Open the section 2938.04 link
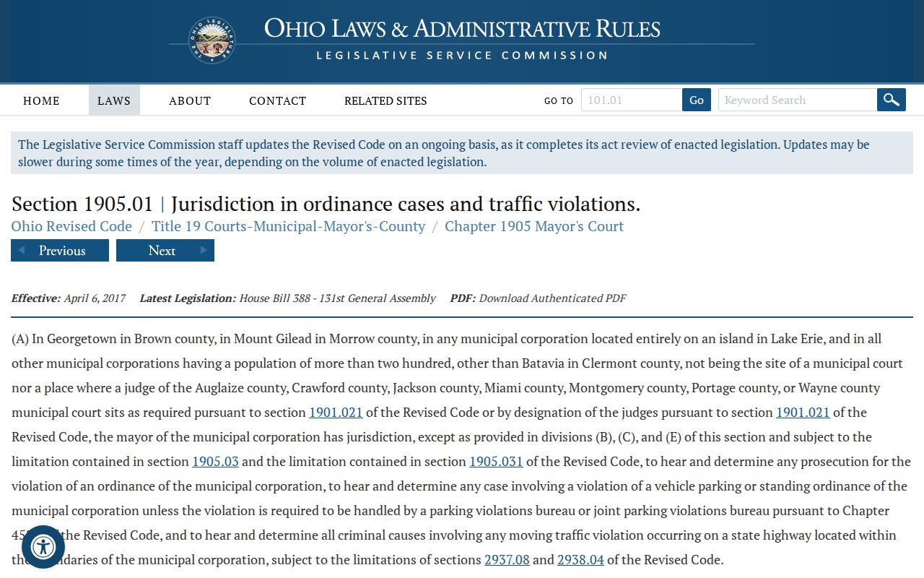This screenshot has width=924, height=578. [580, 560]
